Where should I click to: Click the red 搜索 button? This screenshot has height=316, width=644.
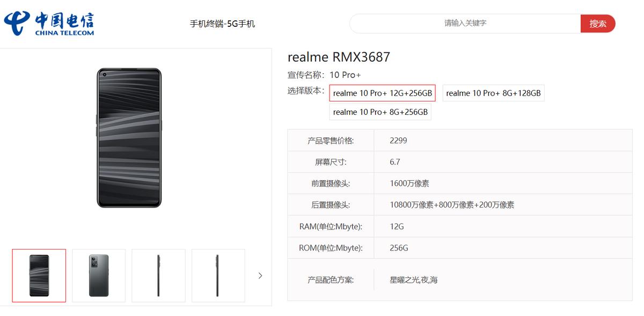598,23
